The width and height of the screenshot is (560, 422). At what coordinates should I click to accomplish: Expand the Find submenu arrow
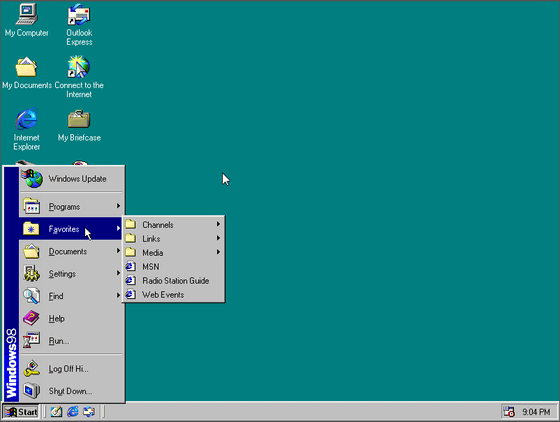click(x=118, y=295)
